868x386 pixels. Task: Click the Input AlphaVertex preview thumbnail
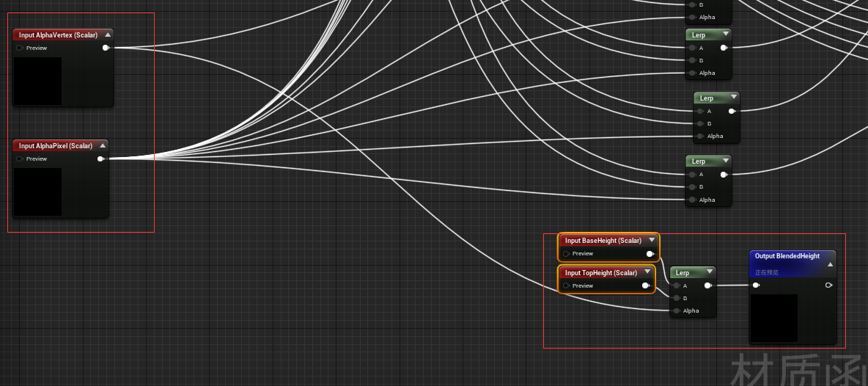(x=37, y=81)
